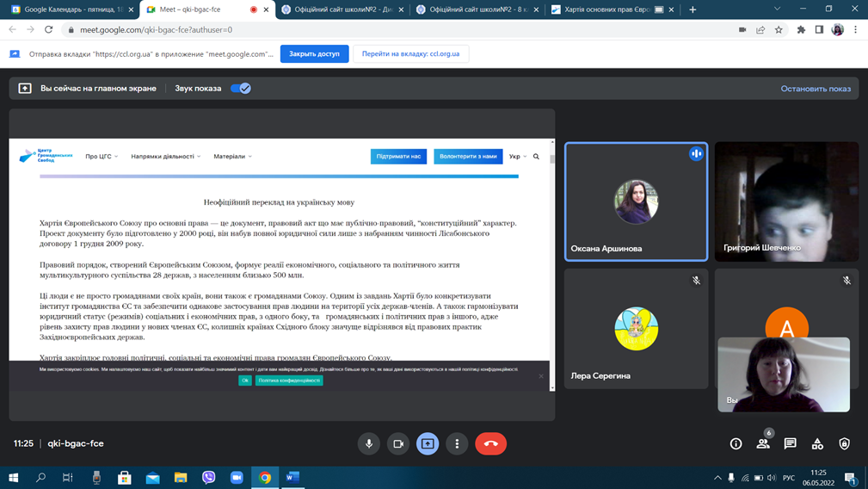Switch to school site Ди… tab

(x=342, y=9)
